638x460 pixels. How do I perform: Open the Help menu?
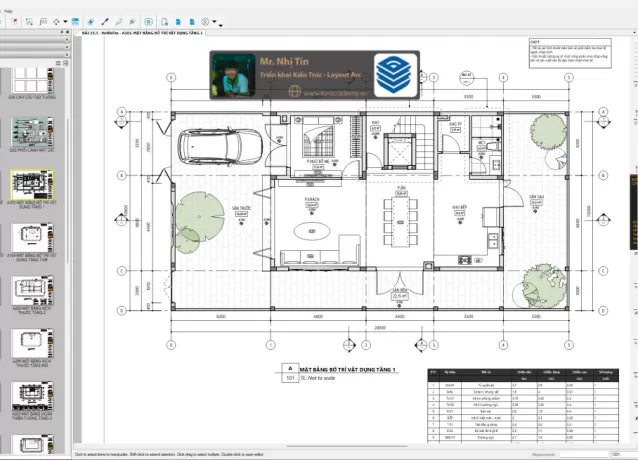(8, 11)
